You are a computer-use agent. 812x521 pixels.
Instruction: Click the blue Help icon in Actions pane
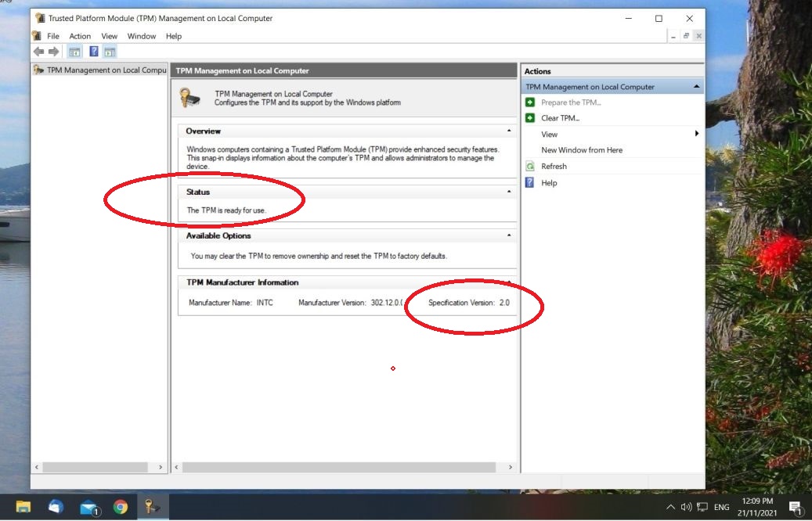530,182
